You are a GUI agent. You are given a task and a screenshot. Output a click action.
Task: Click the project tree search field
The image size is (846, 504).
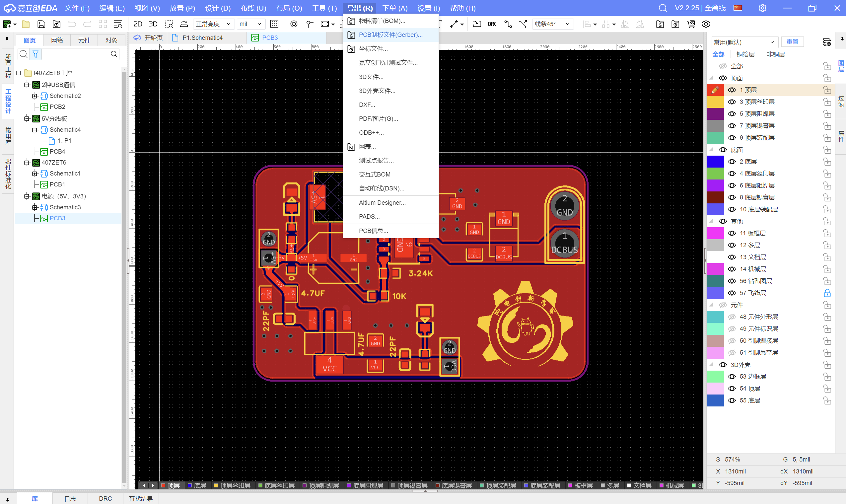[x=75, y=54]
